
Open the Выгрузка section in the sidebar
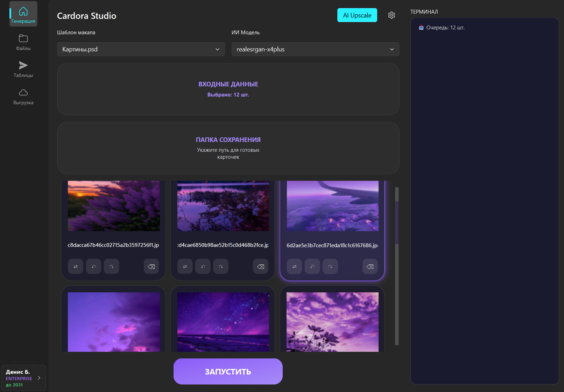point(23,96)
